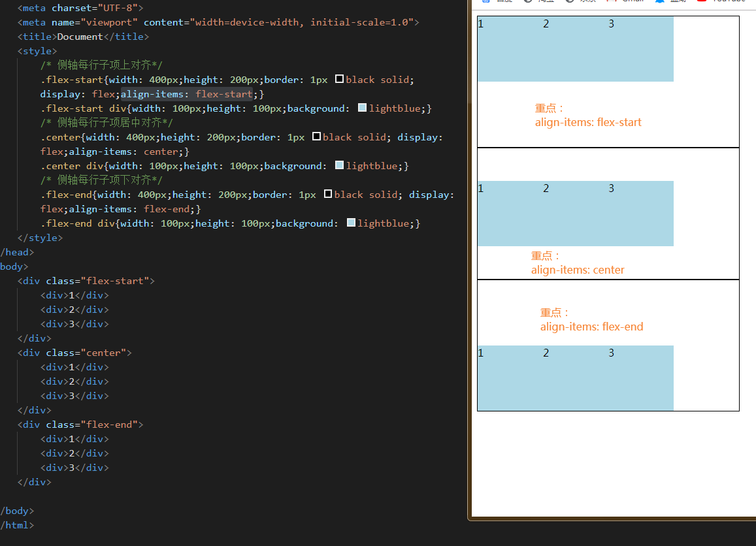Click box 2 in bottom preview container
This screenshot has height=546, width=756.
click(576, 378)
